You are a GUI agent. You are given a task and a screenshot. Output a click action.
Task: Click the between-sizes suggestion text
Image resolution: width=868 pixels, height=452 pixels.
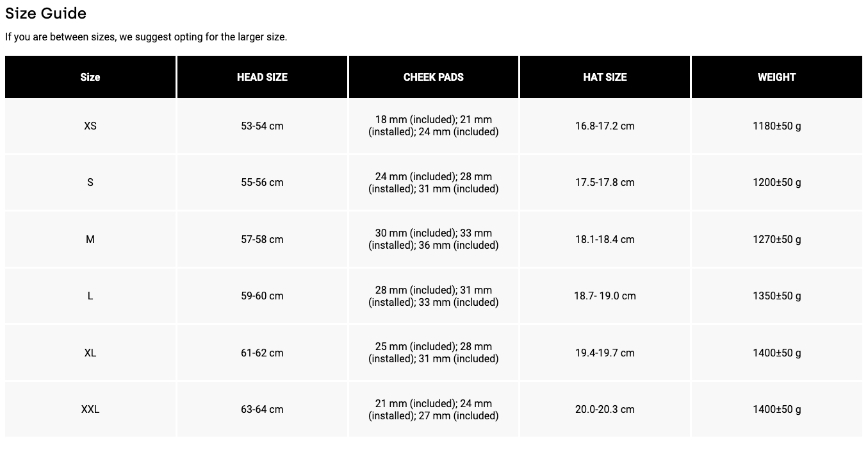(x=146, y=37)
